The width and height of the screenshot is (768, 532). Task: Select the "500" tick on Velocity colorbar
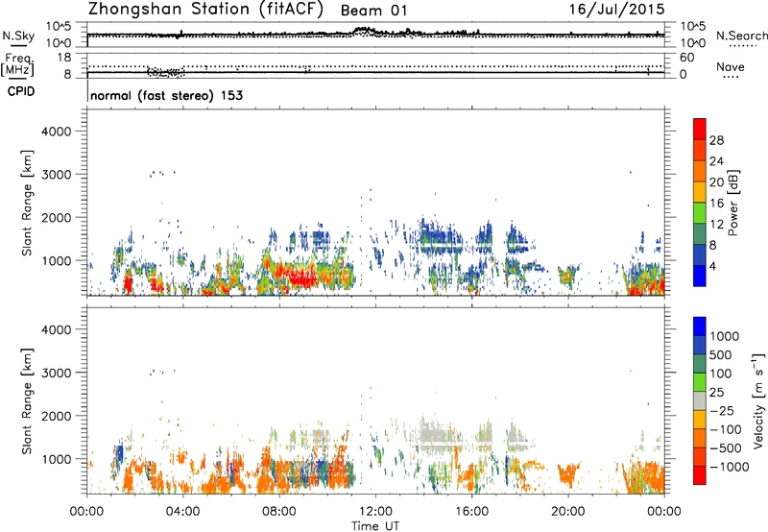(721, 355)
